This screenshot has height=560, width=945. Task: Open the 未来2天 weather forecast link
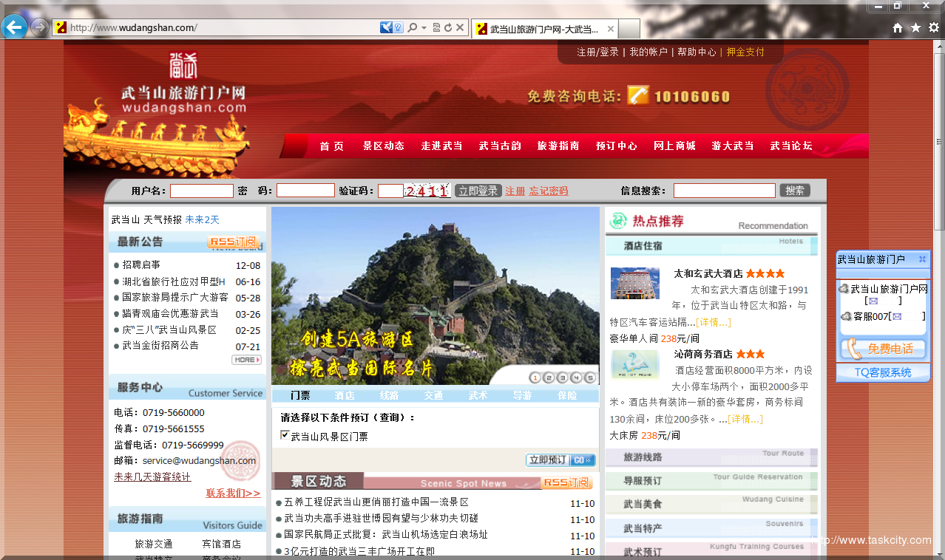pos(202,220)
